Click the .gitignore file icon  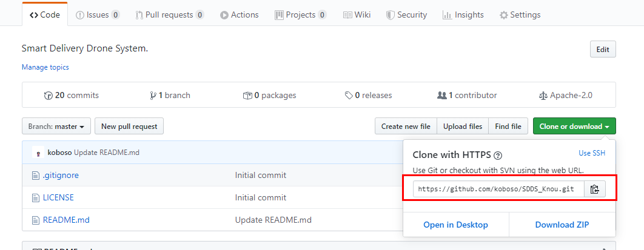pos(36,176)
